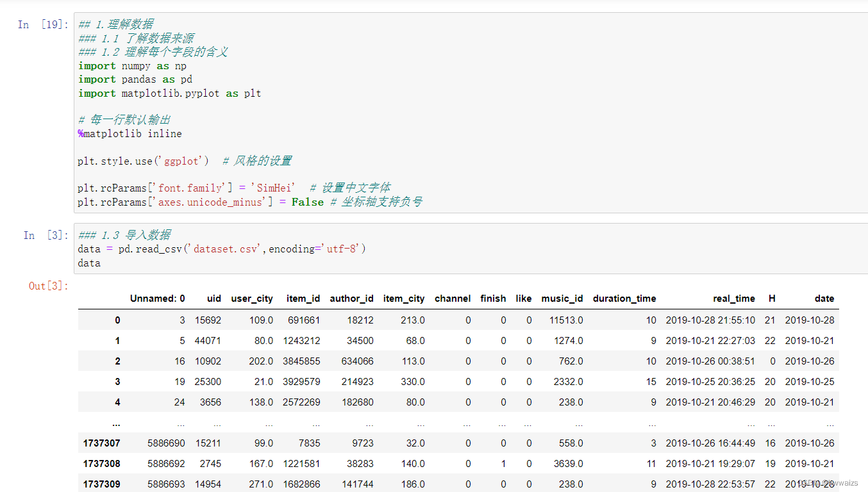Viewport: 868px width, 492px height.
Task: Click the 'H' column header
Action: click(x=772, y=299)
